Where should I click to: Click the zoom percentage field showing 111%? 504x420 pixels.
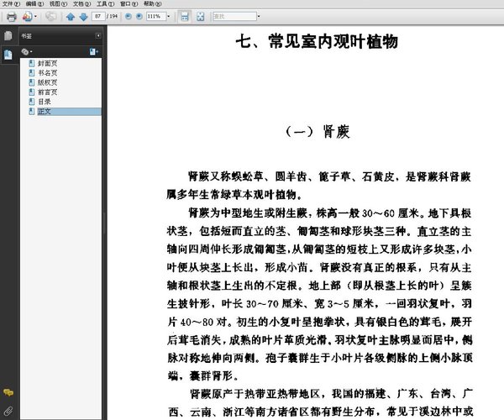pyautogui.click(x=156, y=16)
